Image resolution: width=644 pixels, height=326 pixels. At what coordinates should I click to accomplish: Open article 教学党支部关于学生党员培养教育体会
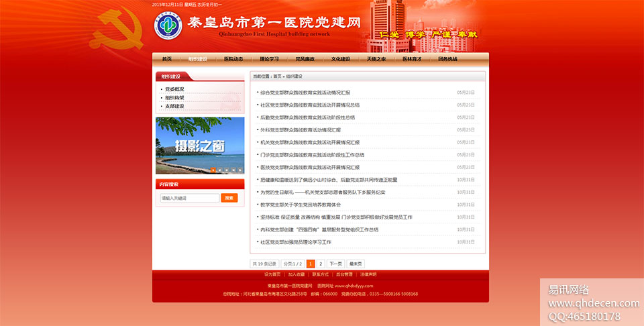click(x=301, y=205)
